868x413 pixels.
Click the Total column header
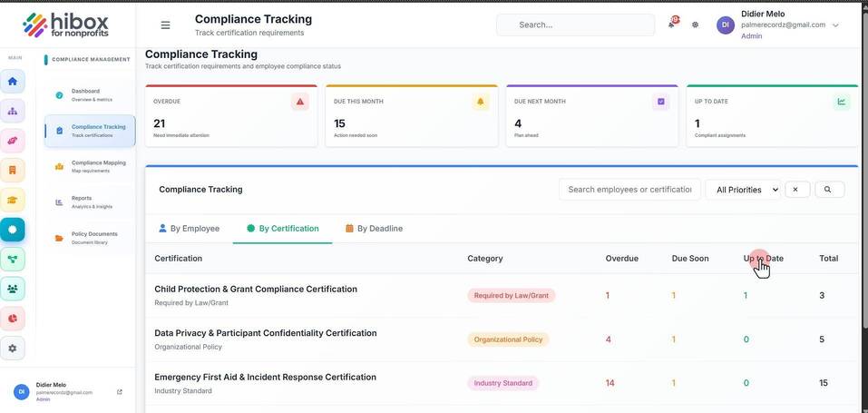pyautogui.click(x=829, y=259)
